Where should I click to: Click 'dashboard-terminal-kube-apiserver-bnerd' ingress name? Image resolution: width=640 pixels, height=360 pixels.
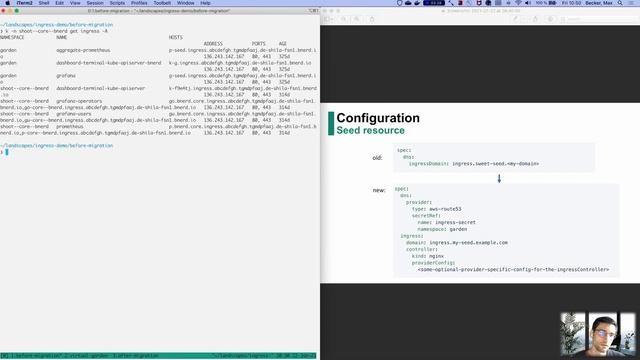[x=109, y=63]
